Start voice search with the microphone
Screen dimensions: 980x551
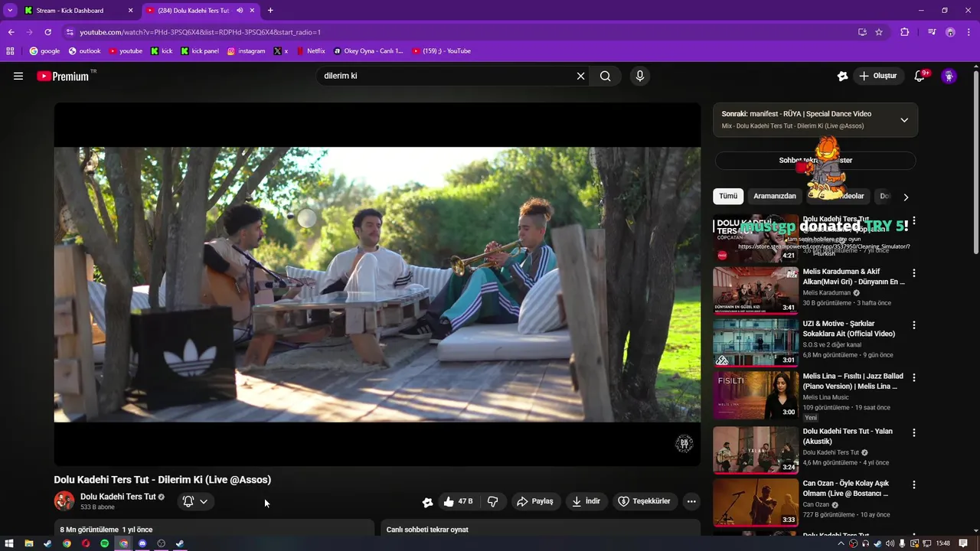point(640,76)
